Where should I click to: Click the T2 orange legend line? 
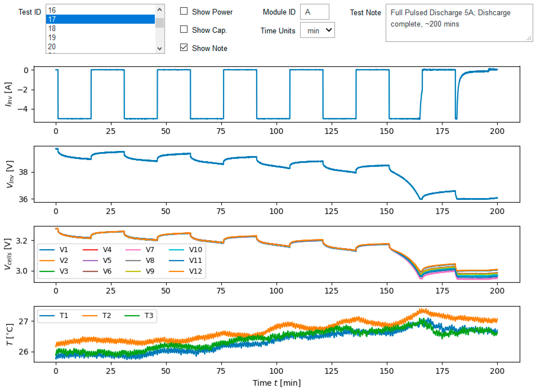(x=90, y=316)
